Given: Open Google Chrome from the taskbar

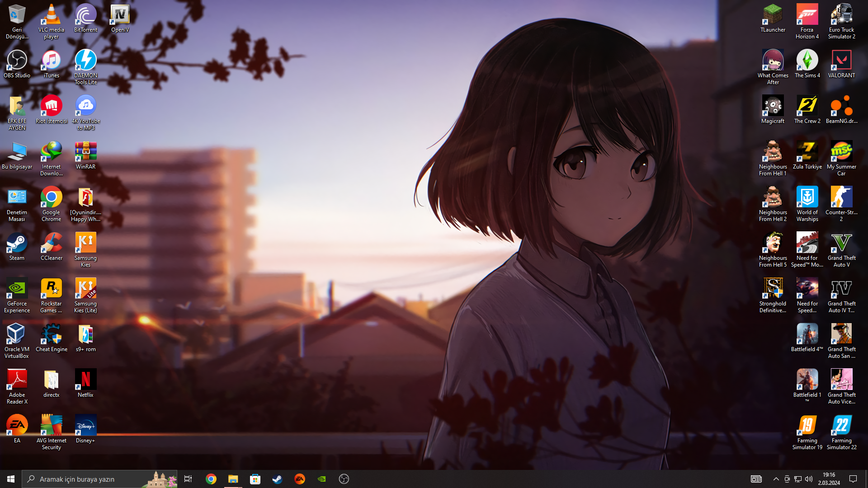Looking at the screenshot, I should pos(211,479).
